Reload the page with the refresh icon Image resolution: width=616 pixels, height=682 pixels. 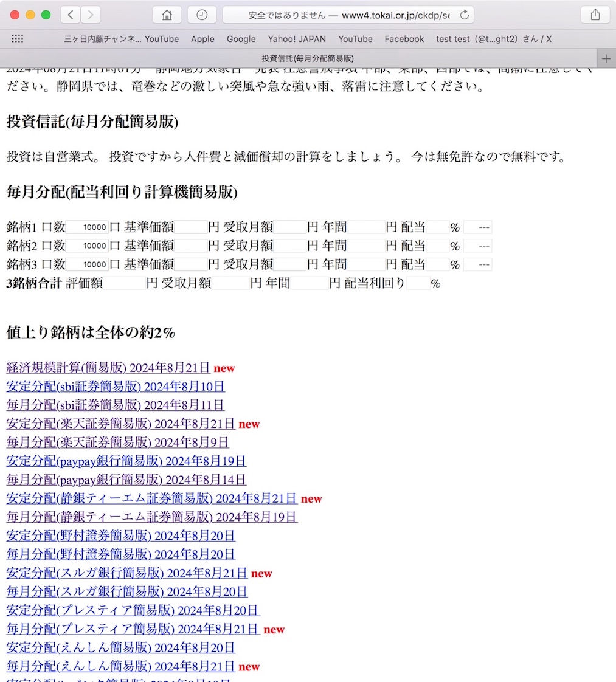tap(464, 15)
